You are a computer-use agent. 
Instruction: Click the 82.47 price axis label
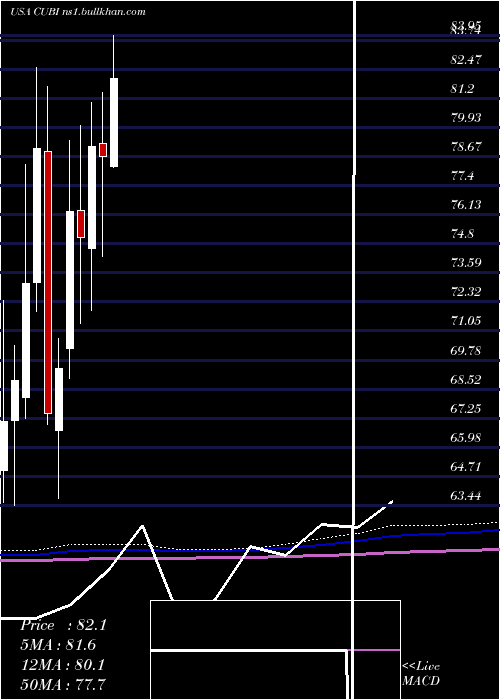point(466,60)
